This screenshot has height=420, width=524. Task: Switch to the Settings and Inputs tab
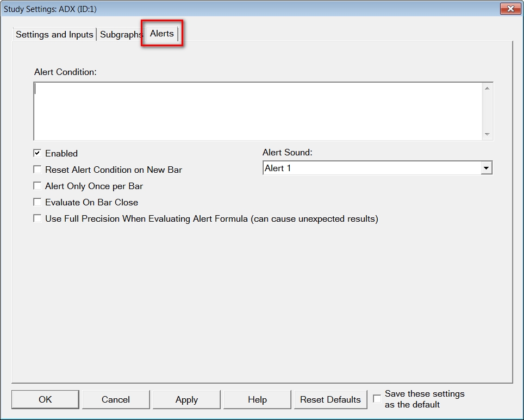point(54,34)
